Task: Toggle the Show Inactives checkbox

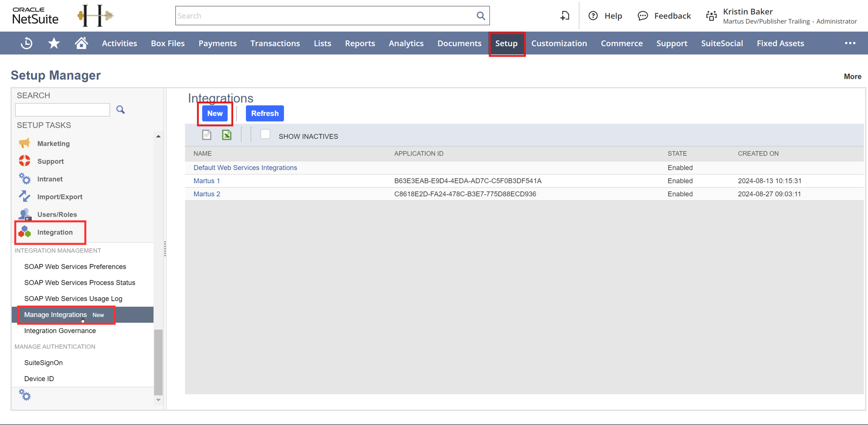Action: coord(265,134)
